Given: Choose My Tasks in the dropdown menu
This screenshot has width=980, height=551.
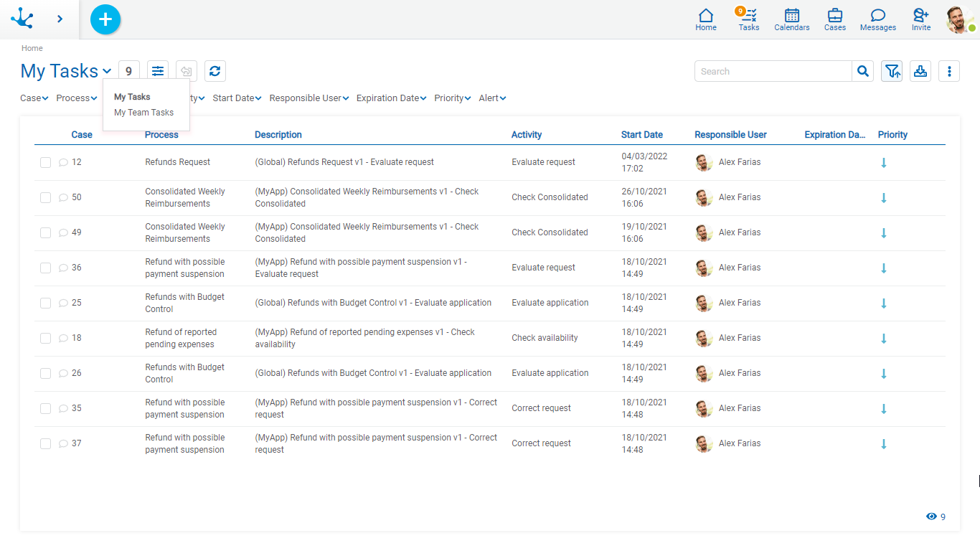Looking at the screenshot, I should click(132, 97).
